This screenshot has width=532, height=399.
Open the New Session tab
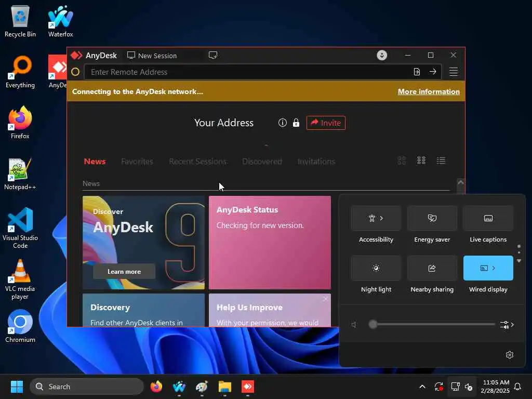pyautogui.click(x=152, y=55)
